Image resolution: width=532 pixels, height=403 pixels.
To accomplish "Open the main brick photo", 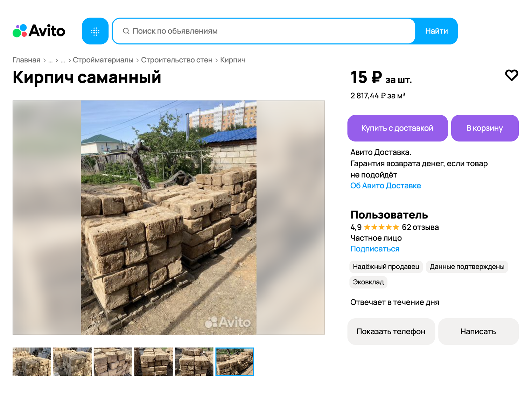I will coord(169,217).
